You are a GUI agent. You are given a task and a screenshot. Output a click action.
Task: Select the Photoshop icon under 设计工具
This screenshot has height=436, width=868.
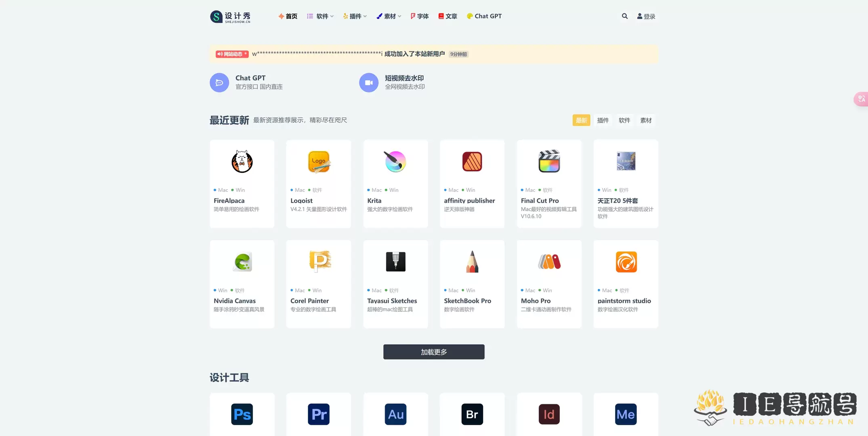click(242, 414)
